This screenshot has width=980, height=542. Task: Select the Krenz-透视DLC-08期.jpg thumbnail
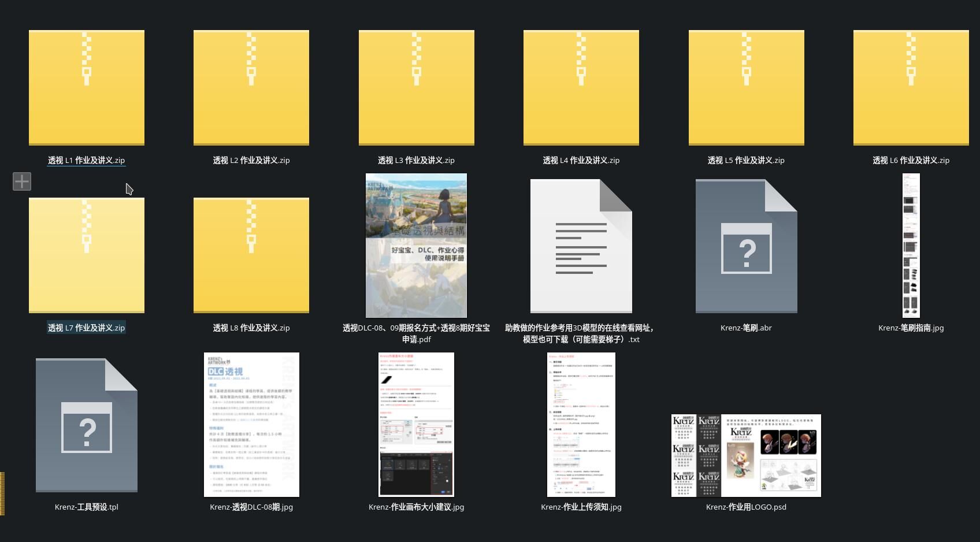pos(251,425)
